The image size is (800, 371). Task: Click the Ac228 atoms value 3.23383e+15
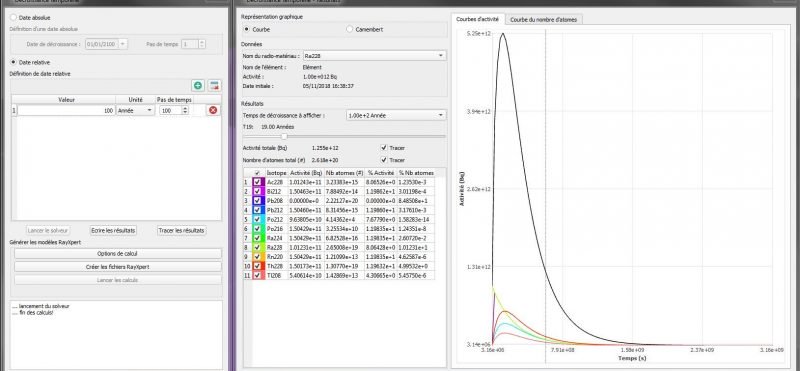tap(344, 182)
